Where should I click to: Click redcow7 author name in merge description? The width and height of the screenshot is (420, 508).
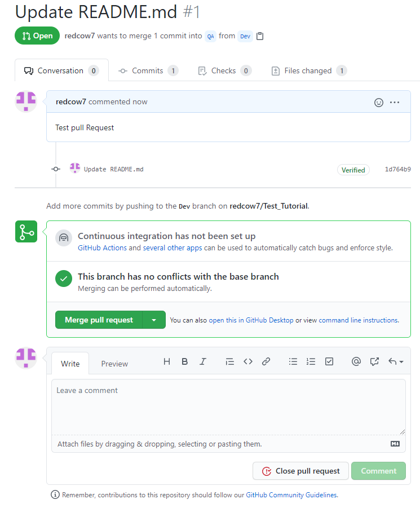point(79,36)
